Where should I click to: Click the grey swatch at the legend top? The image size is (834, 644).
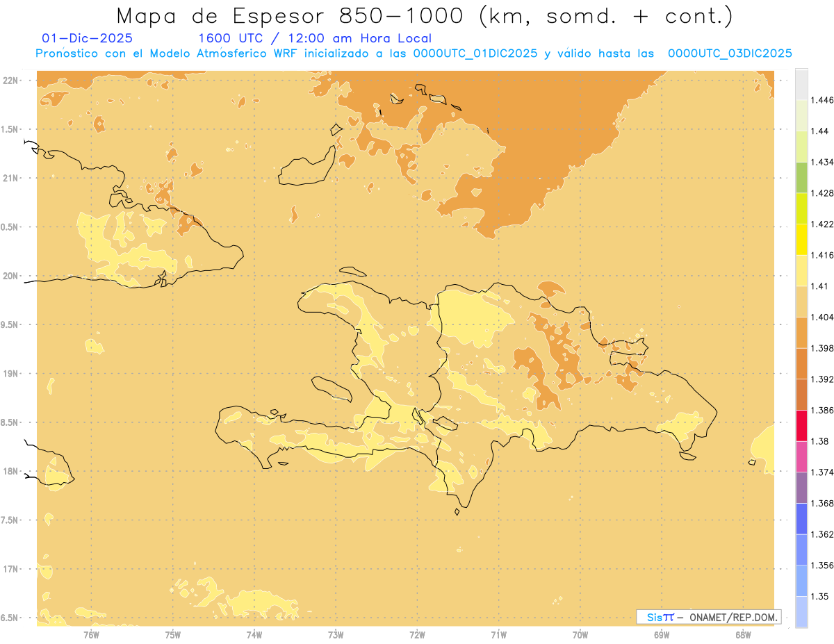click(x=801, y=84)
